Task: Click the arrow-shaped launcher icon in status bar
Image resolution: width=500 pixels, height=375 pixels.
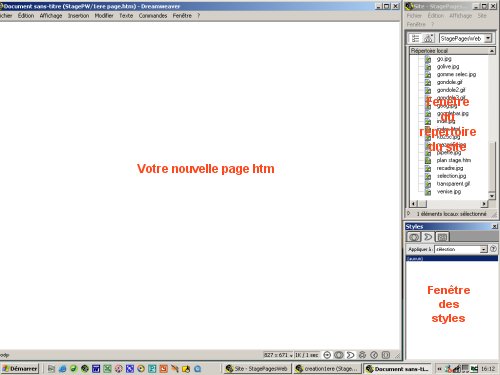Action: click(350, 355)
